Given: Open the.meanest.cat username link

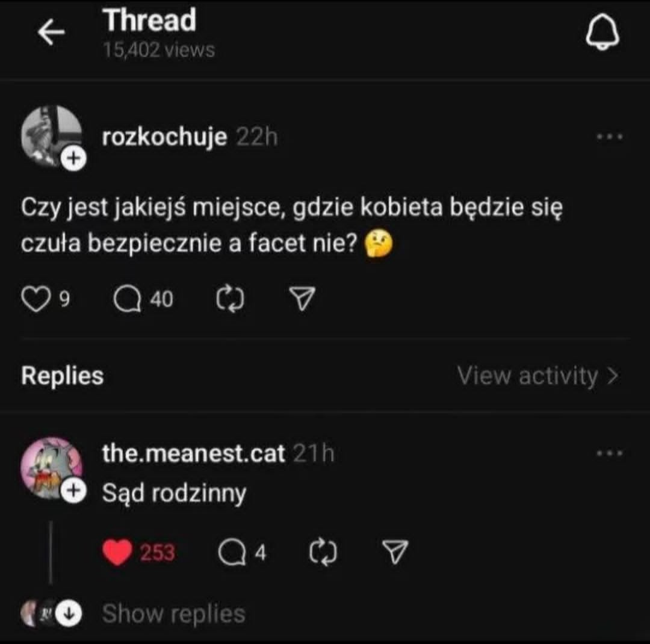Looking at the screenshot, I should [x=193, y=454].
